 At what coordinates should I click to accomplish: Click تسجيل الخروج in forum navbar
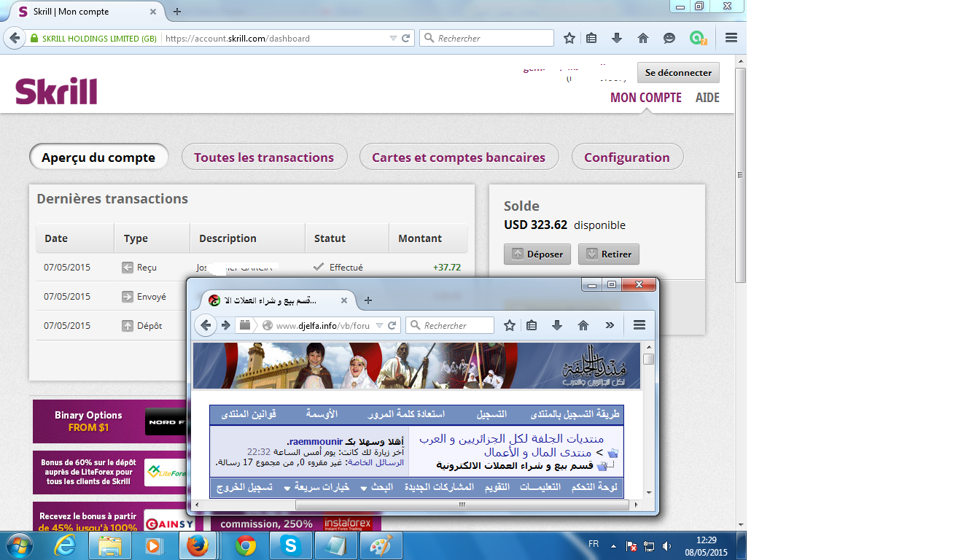[243, 486]
